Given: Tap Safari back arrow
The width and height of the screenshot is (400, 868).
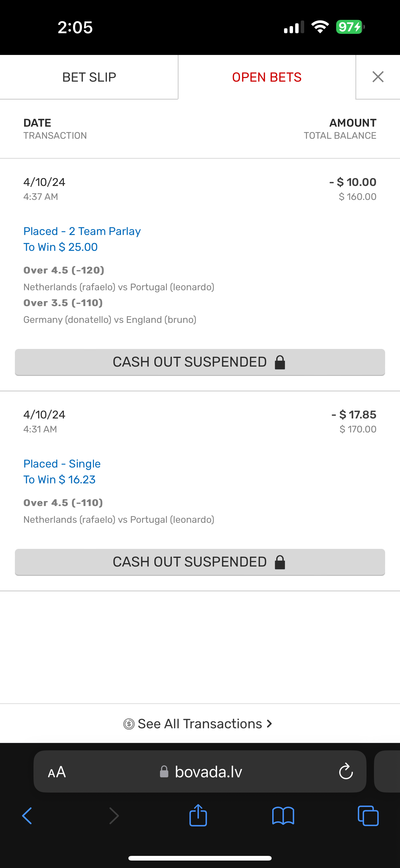Looking at the screenshot, I should coord(27,816).
